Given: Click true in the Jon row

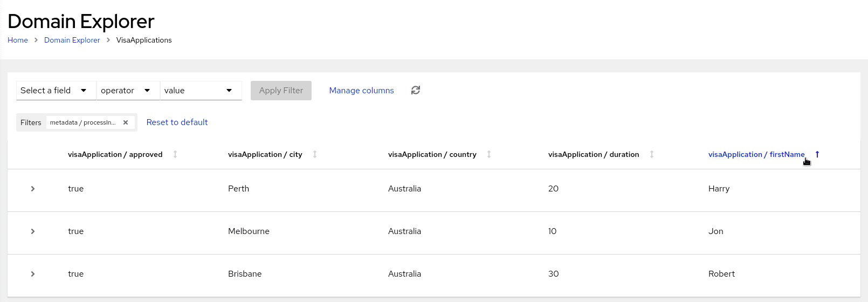Looking at the screenshot, I should point(75,231).
